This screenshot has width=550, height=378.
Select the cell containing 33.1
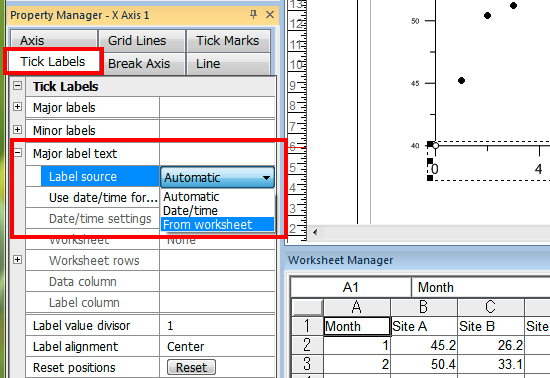click(490, 364)
